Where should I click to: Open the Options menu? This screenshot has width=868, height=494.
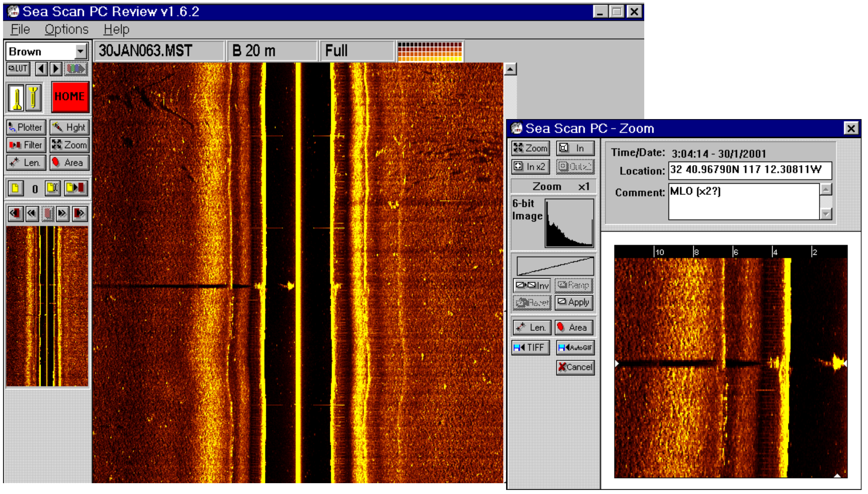[x=67, y=29]
